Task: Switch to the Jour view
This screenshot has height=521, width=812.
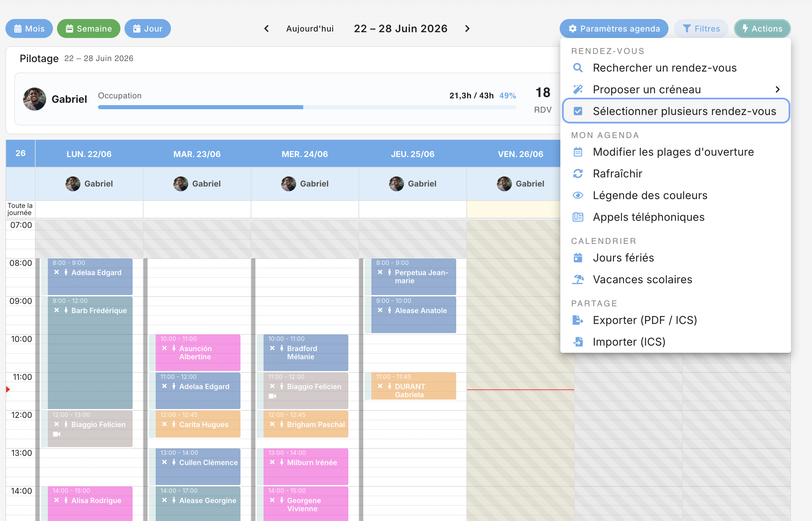Action: [148, 28]
